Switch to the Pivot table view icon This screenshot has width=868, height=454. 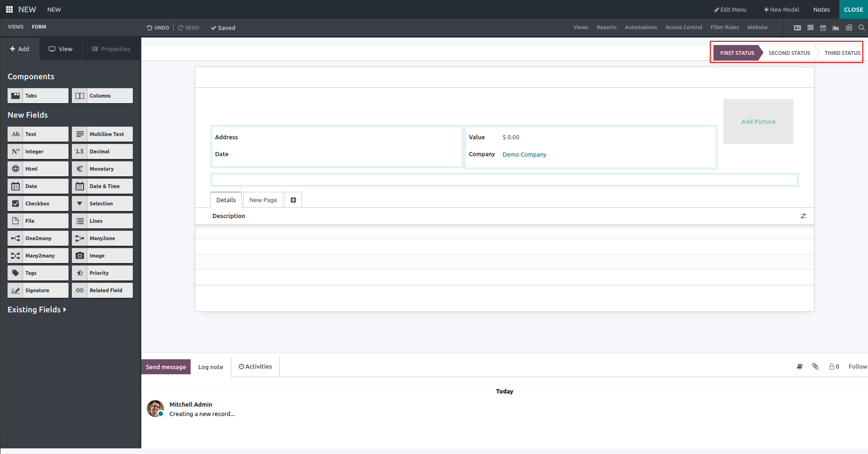tap(849, 28)
